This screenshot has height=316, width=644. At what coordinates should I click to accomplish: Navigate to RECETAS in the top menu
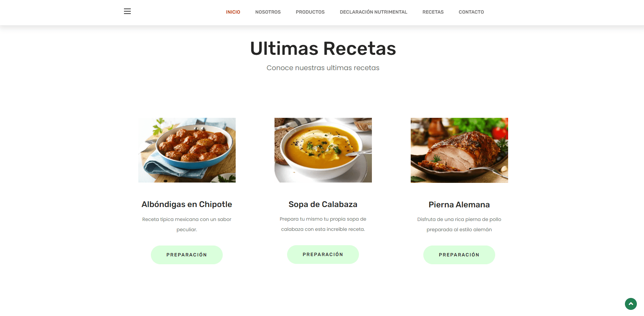pos(433,12)
